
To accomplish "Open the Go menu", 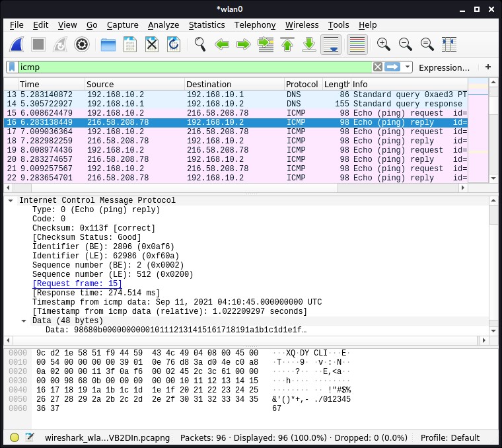I will pos(92,25).
